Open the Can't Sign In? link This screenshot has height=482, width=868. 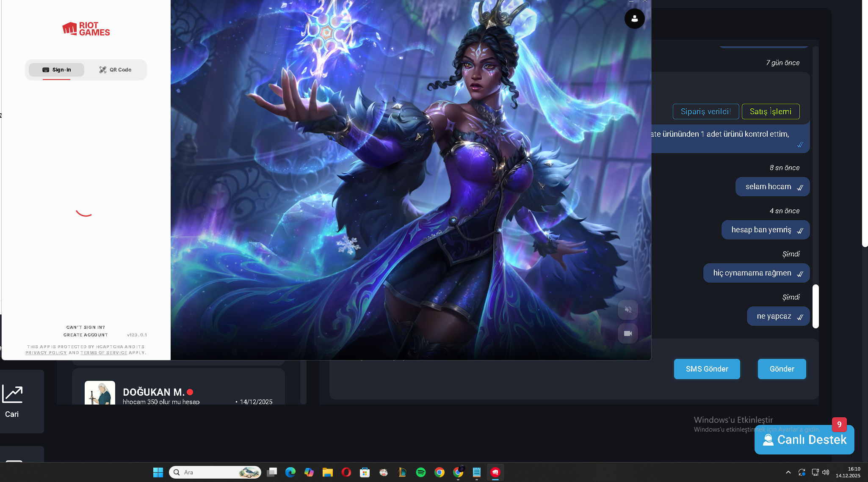(86, 327)
